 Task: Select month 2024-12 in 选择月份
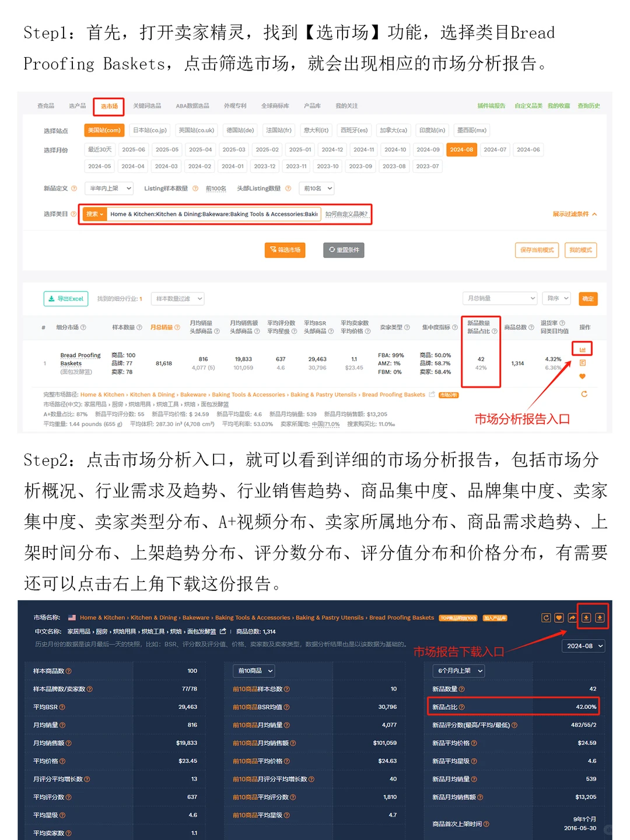click(x=331, y=149)
